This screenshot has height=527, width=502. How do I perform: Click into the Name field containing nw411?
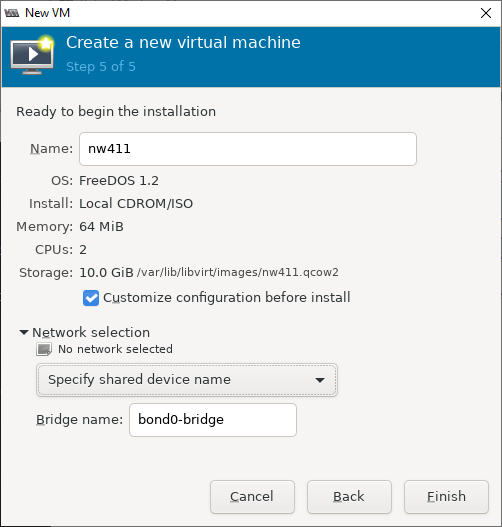[x=248, y=149]
